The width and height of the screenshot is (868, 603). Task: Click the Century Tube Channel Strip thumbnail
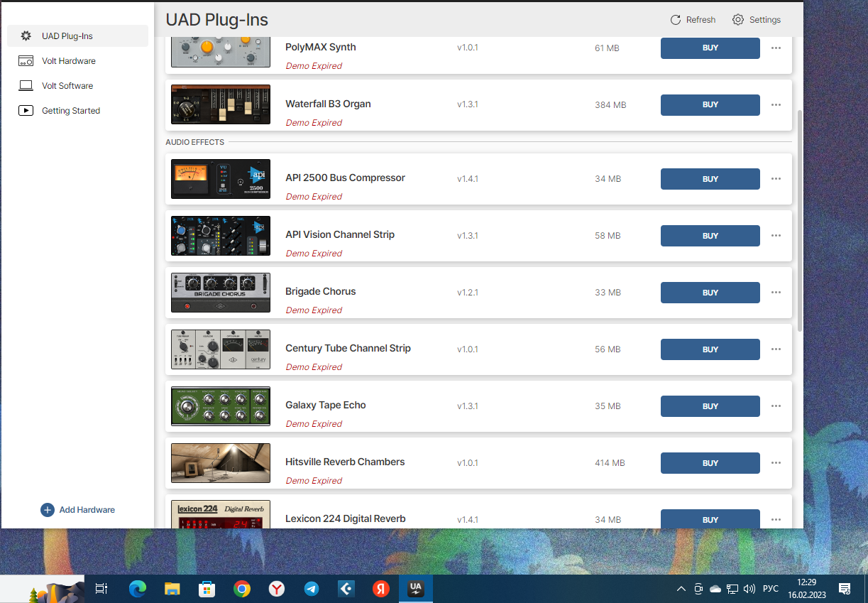pyautogui.click(x=221, y=349)
